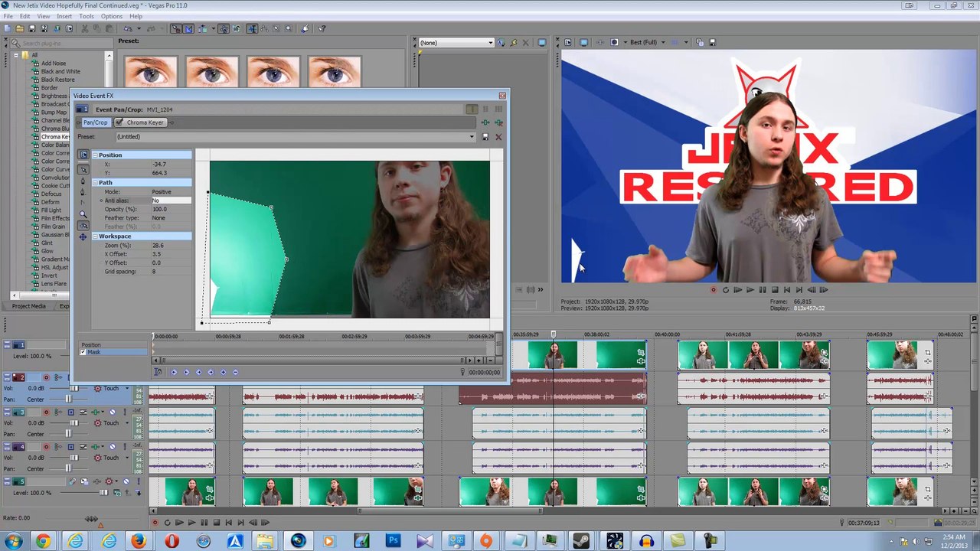Image resolution: width=980 pixels, height=551 pixels.
Task: Open the Options menu
Action: click(112, 16)
